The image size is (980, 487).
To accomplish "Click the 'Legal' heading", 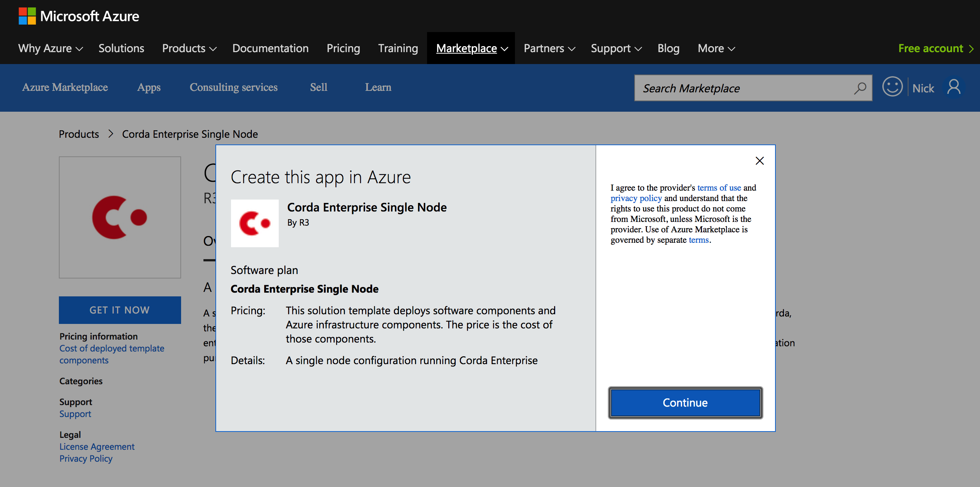I will coord(70,435).
